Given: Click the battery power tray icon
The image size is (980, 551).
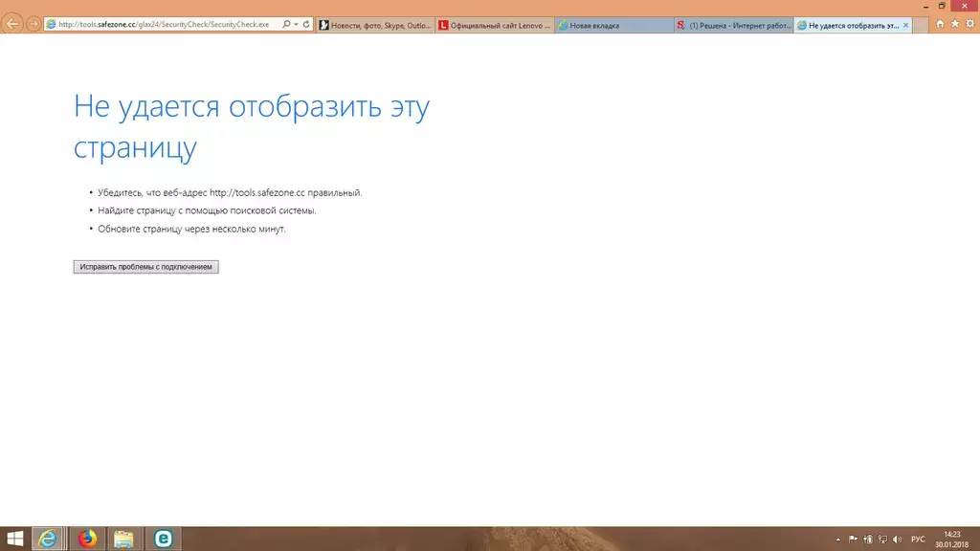Looking at the screenshot, I should click(868, 539).
